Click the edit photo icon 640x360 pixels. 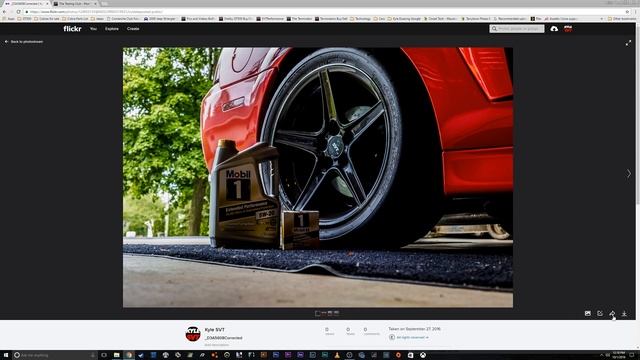tap(600, 313)
